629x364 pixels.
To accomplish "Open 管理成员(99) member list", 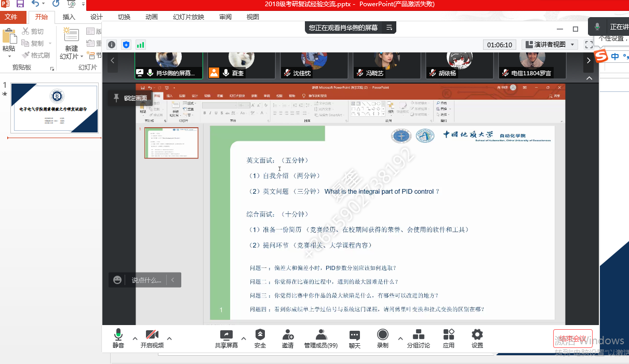I will point(321,339).
